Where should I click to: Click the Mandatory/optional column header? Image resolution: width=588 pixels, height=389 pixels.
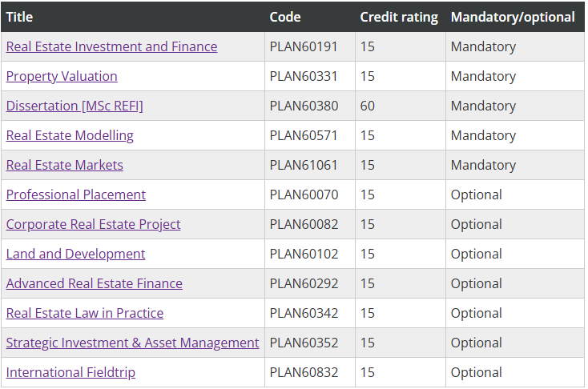point(513,17)
